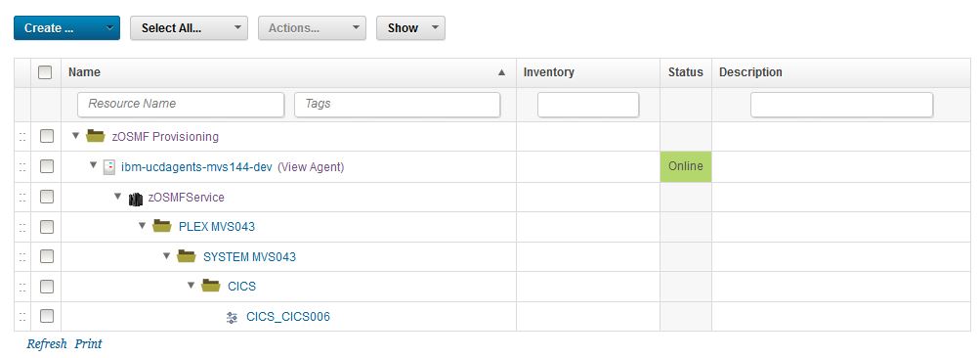980x358 pixels.
Task: Click the drag handle on zOSMF Provisioning row
Action: [22, 136]
